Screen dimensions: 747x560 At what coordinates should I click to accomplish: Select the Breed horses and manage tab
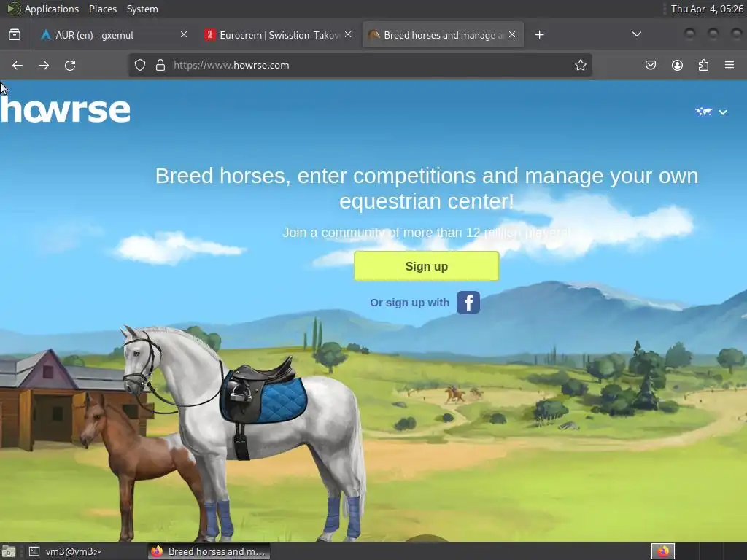[x=443, y=35]
